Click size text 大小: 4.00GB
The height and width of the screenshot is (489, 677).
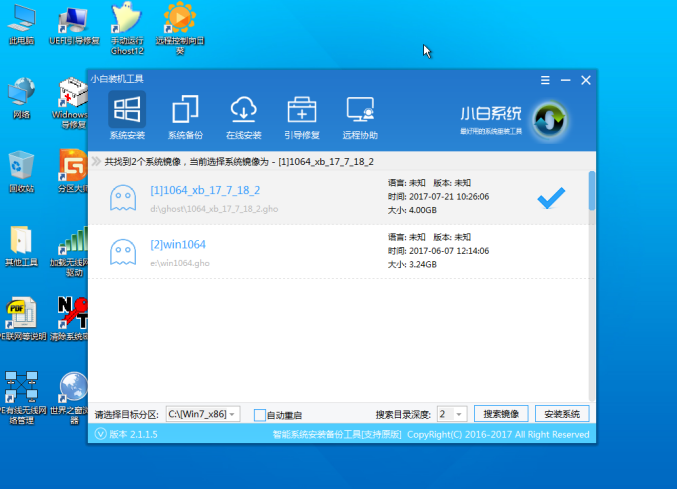point(412,210)
